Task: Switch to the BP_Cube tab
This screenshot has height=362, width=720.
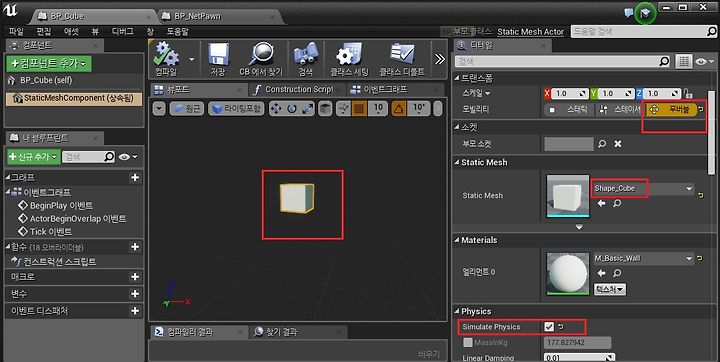Action: [x=67, y=16]
